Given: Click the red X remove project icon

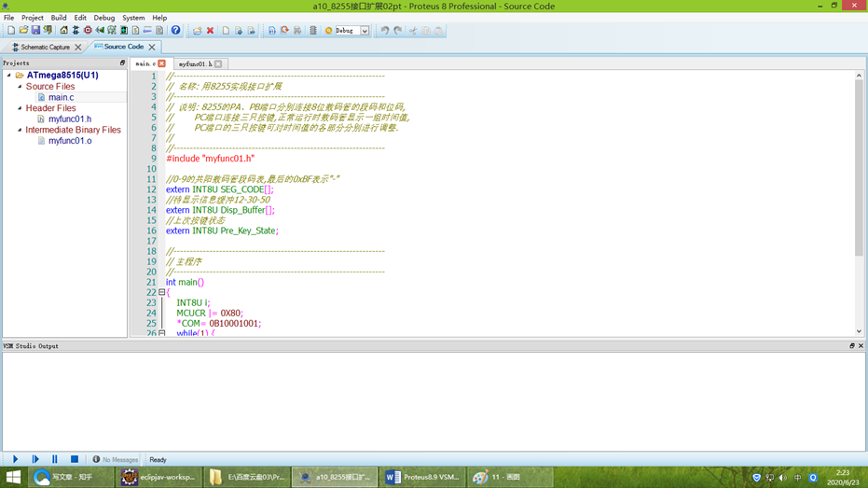Looking at the screenshot, I should coord(211,31).
